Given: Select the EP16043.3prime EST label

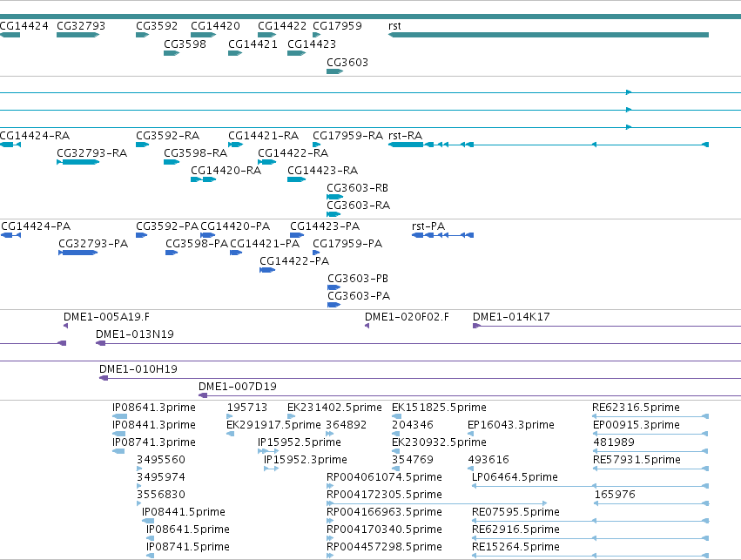Looking at the screenshot, I should [511, 425].
